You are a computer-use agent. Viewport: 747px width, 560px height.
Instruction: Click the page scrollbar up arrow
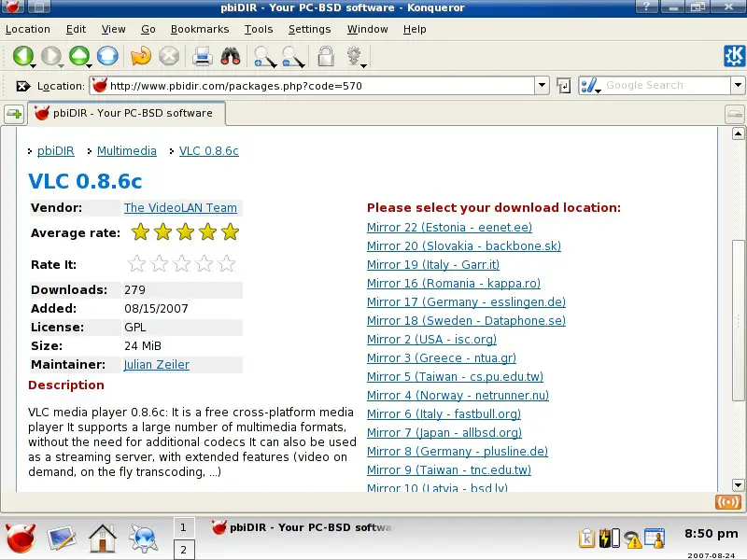click(x=738, y=133)
